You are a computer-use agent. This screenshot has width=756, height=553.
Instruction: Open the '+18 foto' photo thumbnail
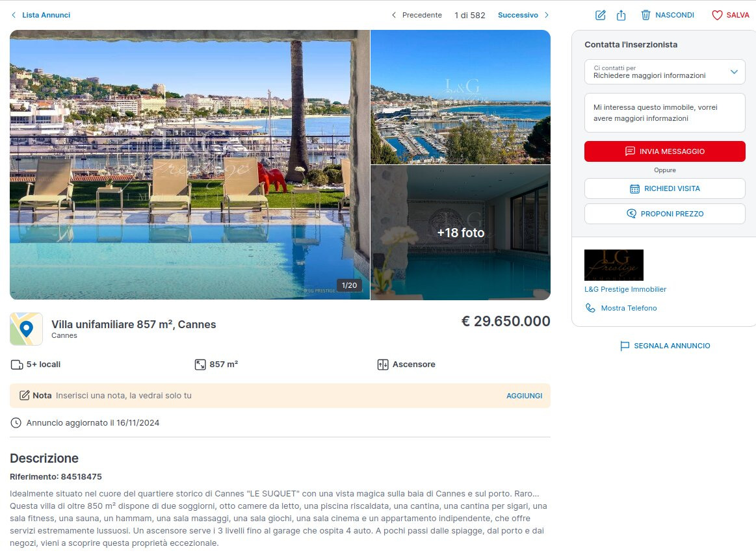click(x=460, y=233)
